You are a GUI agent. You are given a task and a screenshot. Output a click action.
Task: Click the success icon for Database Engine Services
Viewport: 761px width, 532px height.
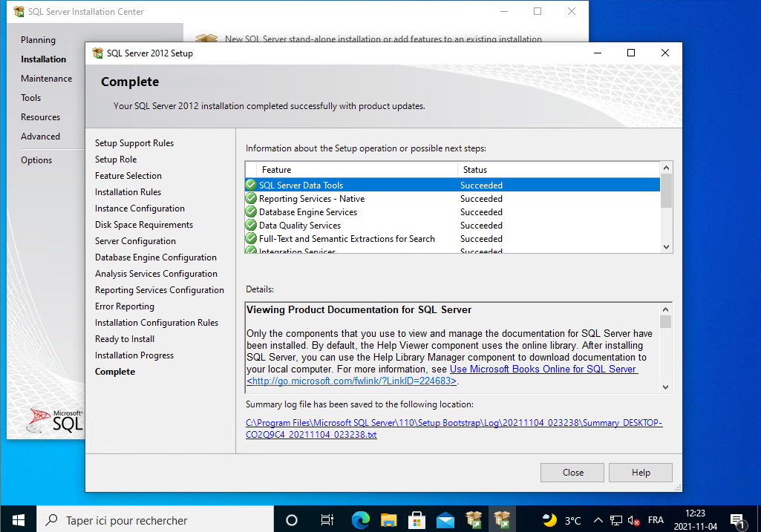[x=251, y=212]
